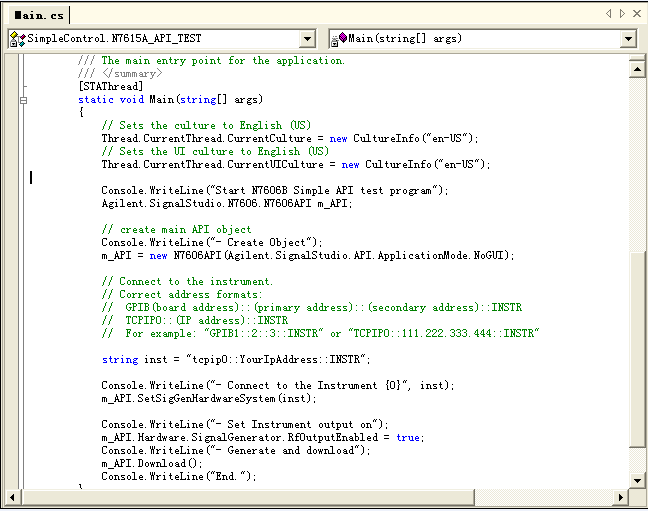Click the "// Sets the culture to English (US)" comment
648x511 pixels.
coord(206,125)
